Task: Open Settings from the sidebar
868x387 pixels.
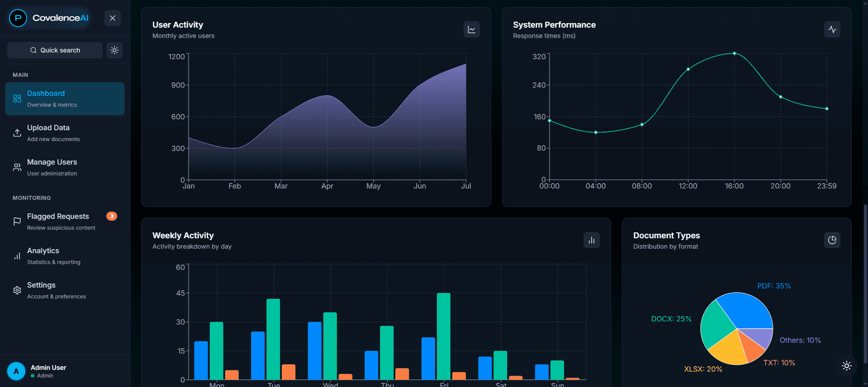Action: (65, 290)
